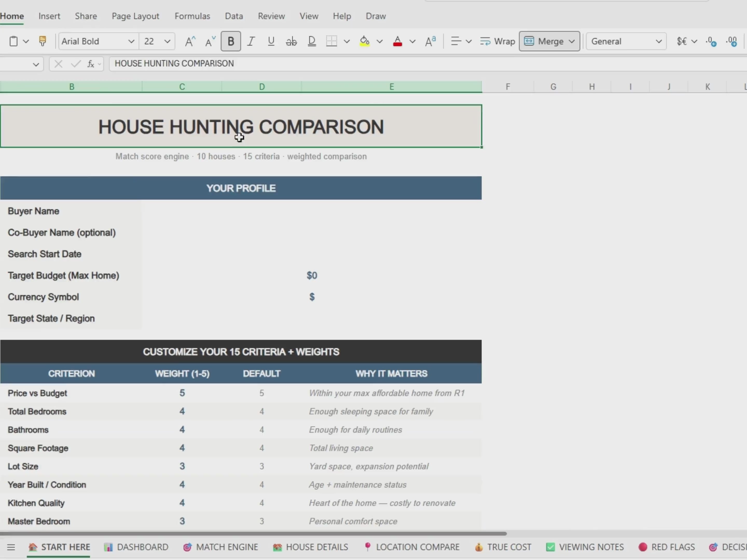This screenshot has height=560, width=747.
Task: Open the Share ribbon tab
Action: click(86, 16)
